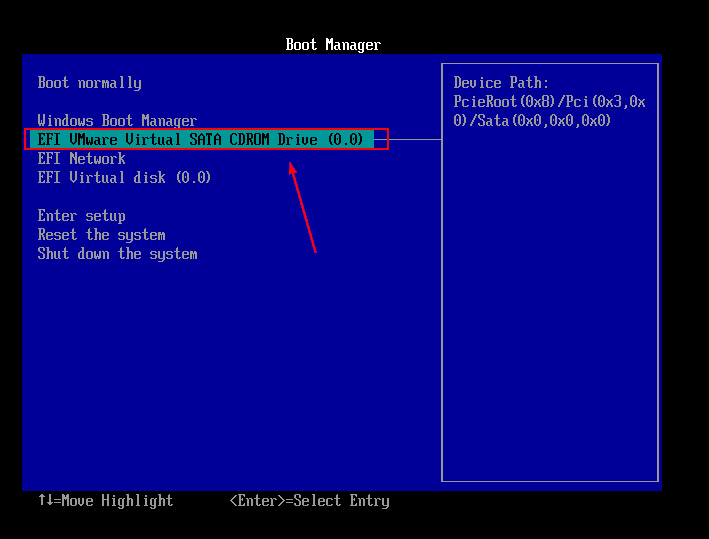Select the Boot normally entry
This screenshot has height=539, width=709.
pyautogui.click(x=89, y=83)
